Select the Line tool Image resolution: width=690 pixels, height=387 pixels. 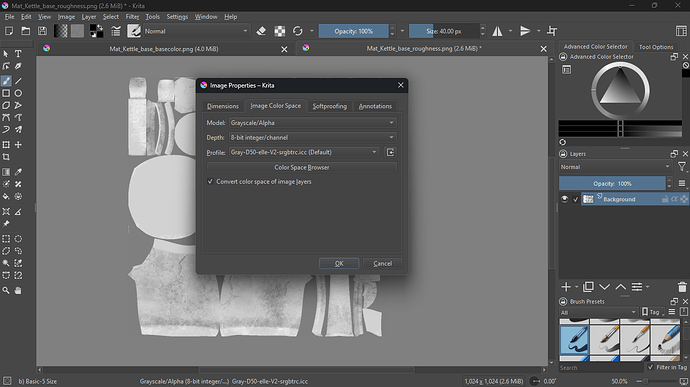click(x=18, y=81)
